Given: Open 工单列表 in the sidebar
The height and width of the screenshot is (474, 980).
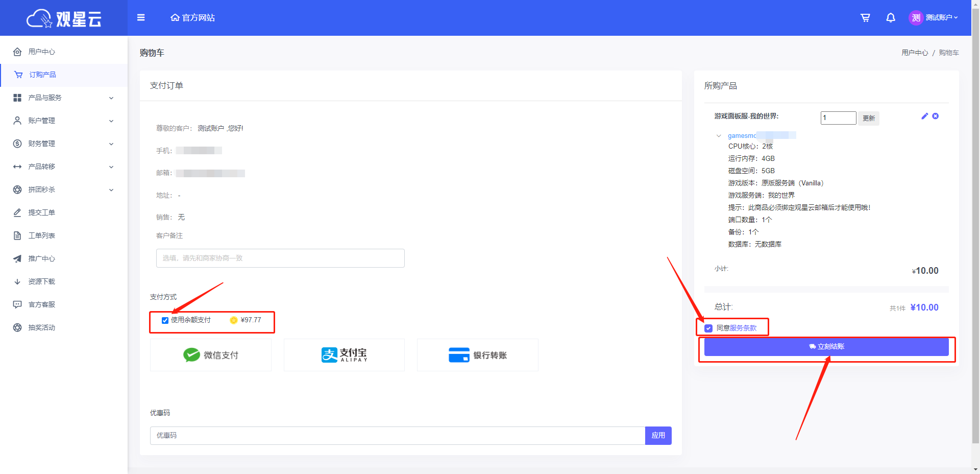Looking at the screenshot, I should (42, 235).
